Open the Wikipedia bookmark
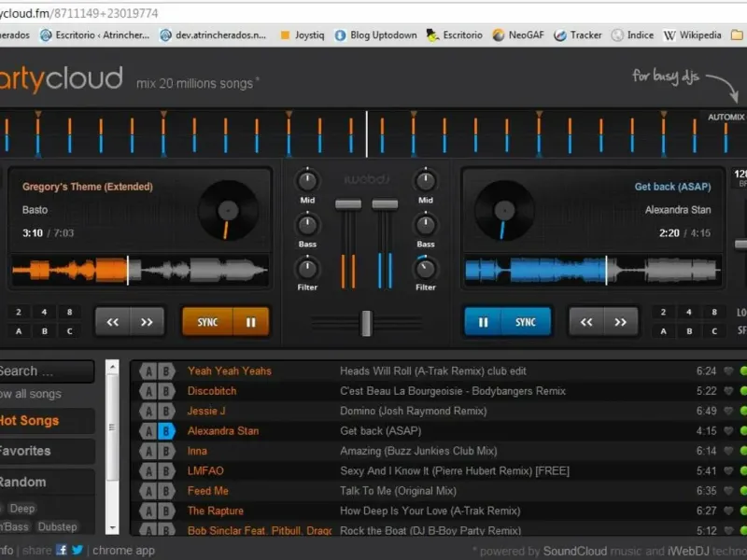The height and width of the screenshot is (560, 747). pos(693,35)
